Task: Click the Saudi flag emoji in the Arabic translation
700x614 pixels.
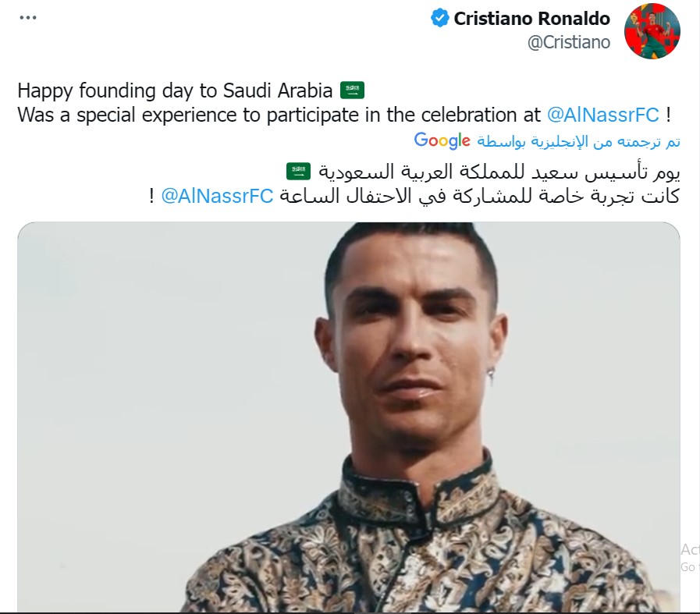Action: coord(298,172)
